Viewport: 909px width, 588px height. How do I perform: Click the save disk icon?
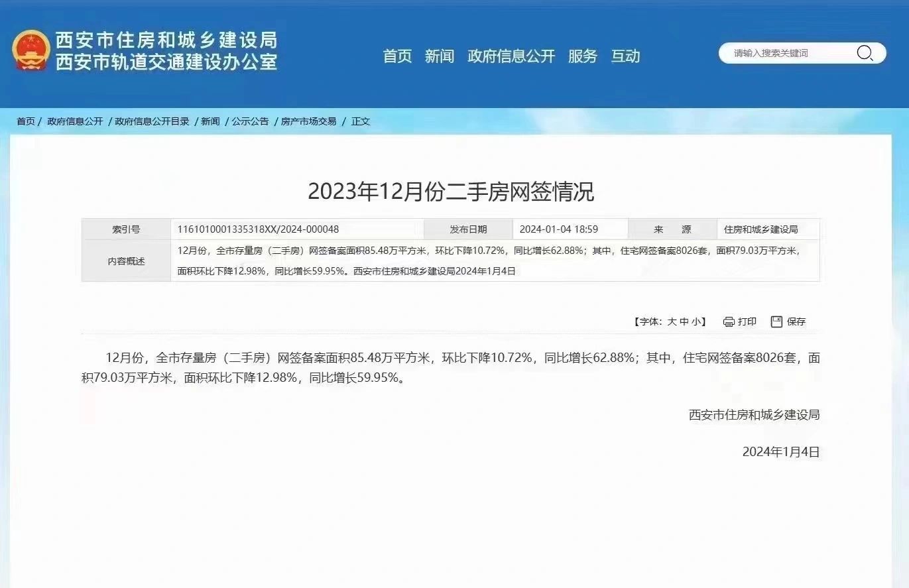click(x=777, y=322)
